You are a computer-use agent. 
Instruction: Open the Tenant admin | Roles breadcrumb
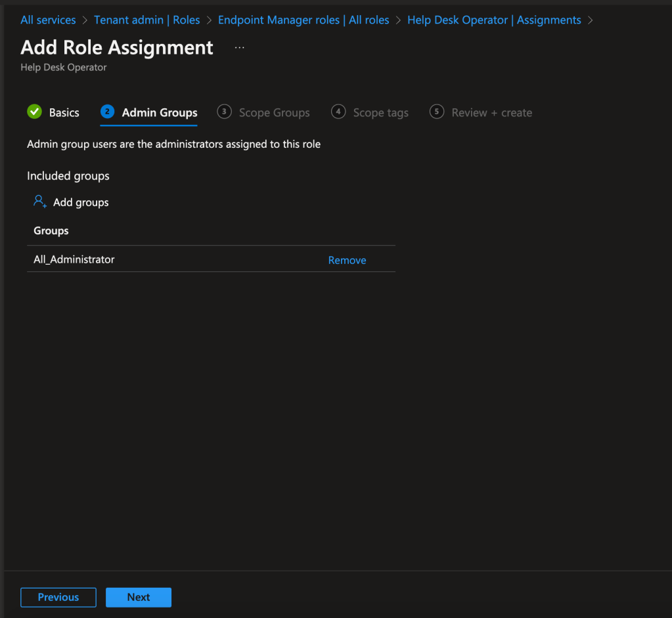pos(146,20)
